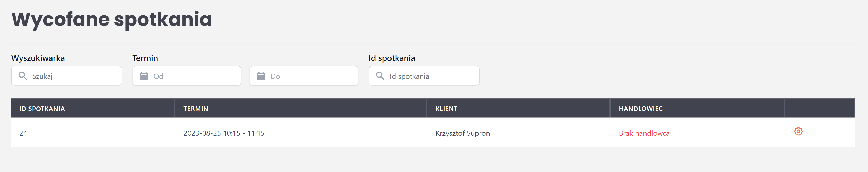This screenshot has height=172, width=868.
Task: Click the Termin label above date fields
Action: click(x=145, y=58)
